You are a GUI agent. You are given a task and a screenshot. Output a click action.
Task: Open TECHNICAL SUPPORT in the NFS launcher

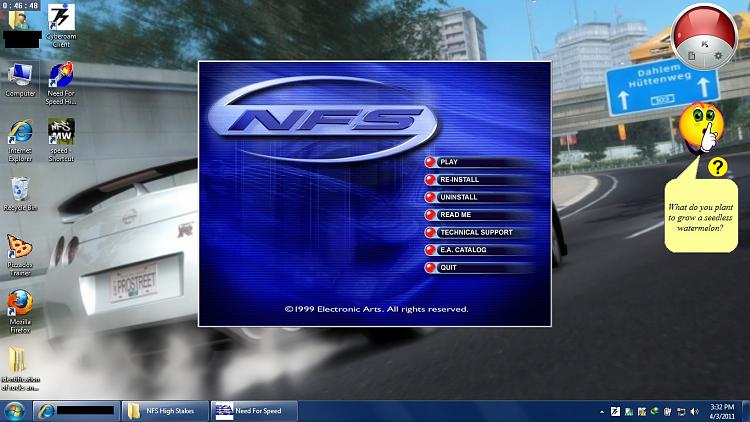click(x=478, y=233)
